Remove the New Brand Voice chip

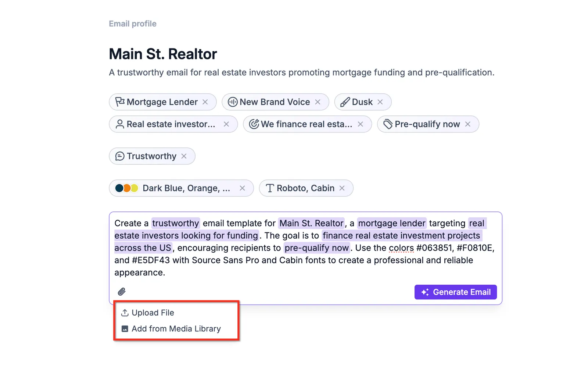pos(318,102)
